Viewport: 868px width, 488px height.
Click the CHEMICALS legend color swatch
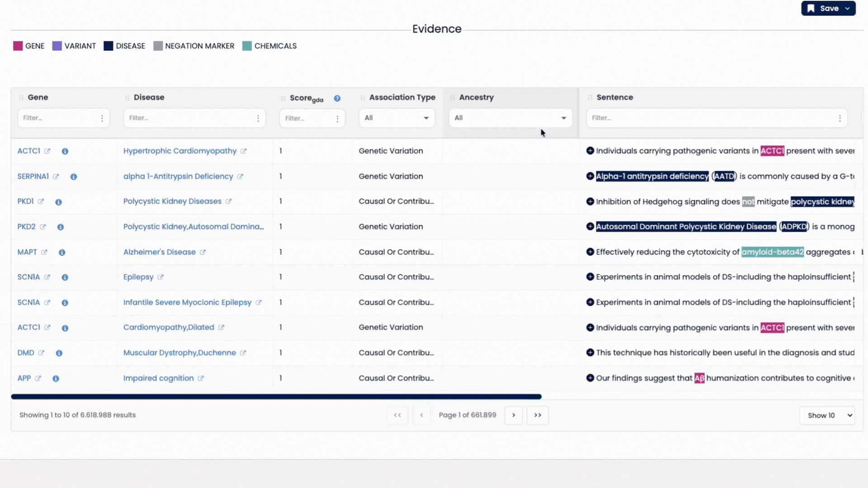pos(247,46)
